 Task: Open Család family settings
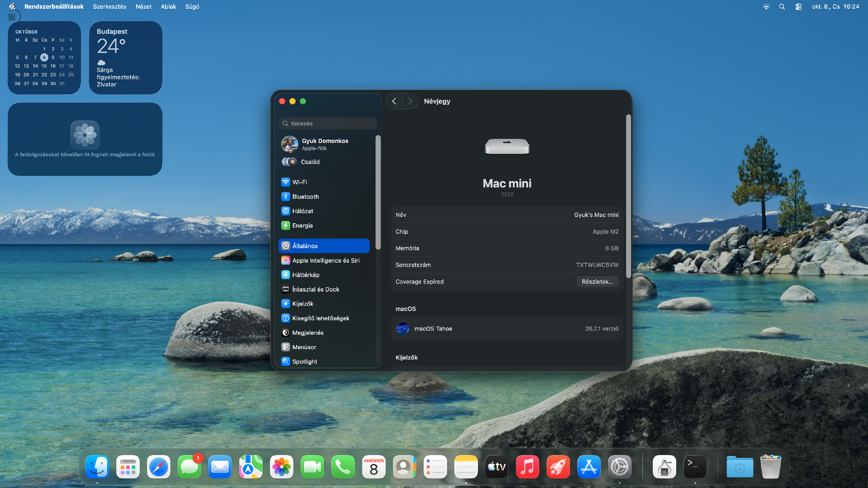click(324, 162)
